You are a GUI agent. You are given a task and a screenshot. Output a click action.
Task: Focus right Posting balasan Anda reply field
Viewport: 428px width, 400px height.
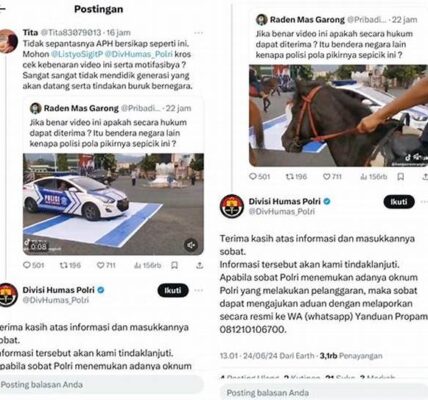pos(324,393)
